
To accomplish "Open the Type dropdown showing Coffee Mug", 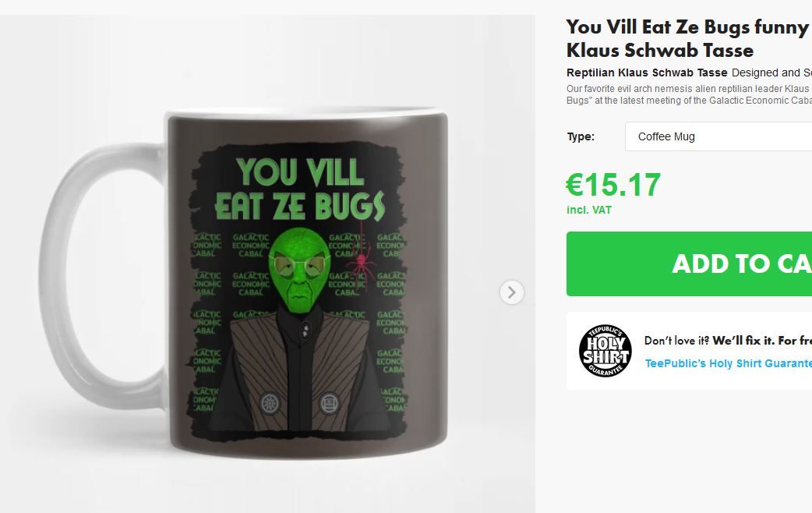I will [718, 136].
